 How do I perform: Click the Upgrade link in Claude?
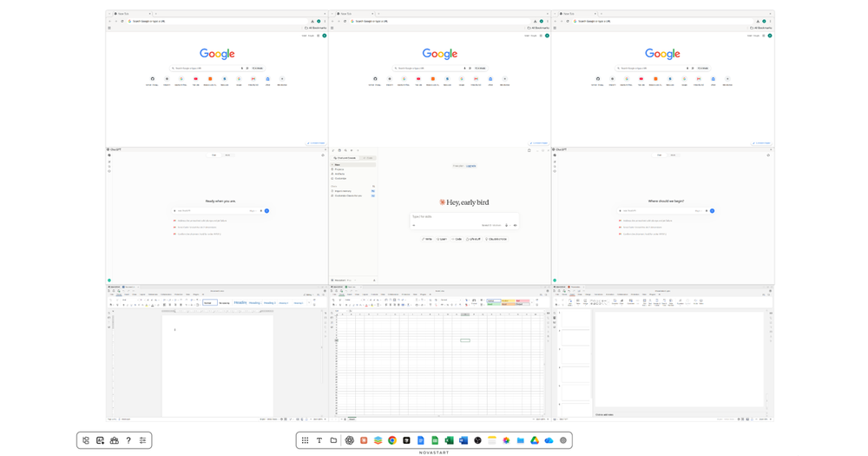click(x=471, y=166)
